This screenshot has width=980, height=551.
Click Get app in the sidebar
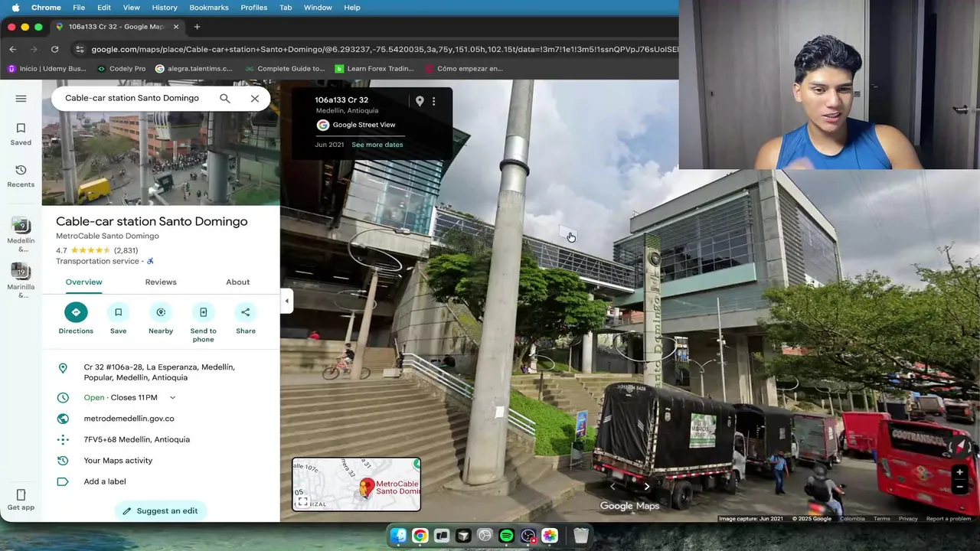tap(21, 500)
